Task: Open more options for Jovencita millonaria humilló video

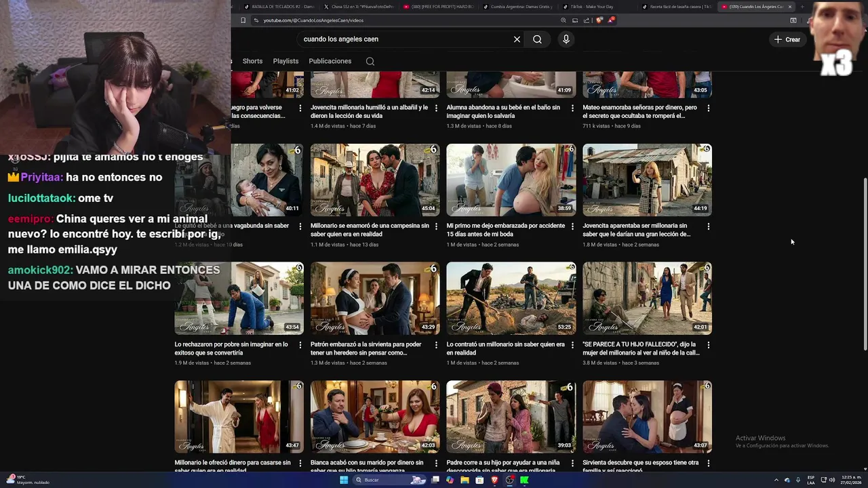Action: (436, 108)
